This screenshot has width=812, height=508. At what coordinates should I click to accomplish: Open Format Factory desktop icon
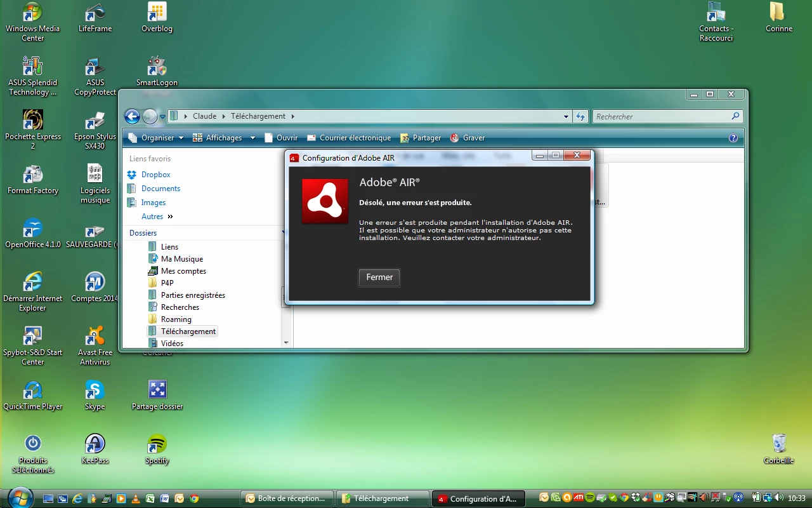tap(32, 180)
